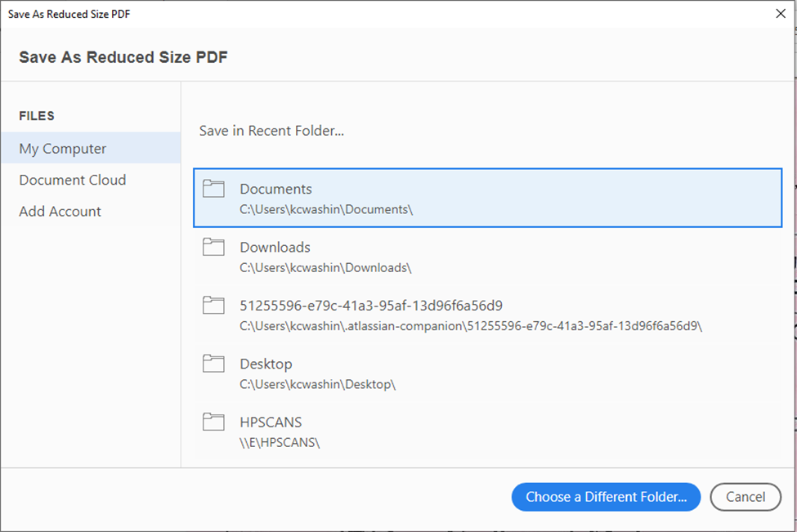This screenshot has width=797, height=532.
Task: Click the Downloads folder icon
Action: [213, 247]
